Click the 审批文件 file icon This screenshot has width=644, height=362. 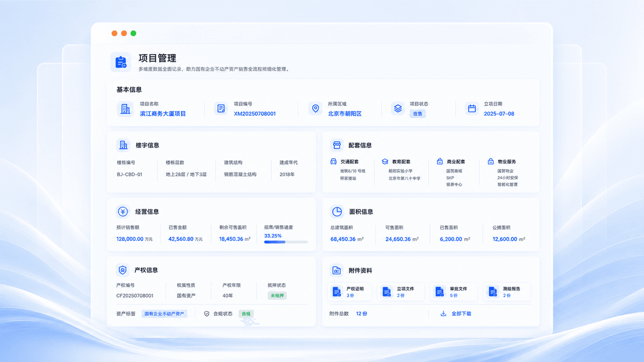[439, 292]
